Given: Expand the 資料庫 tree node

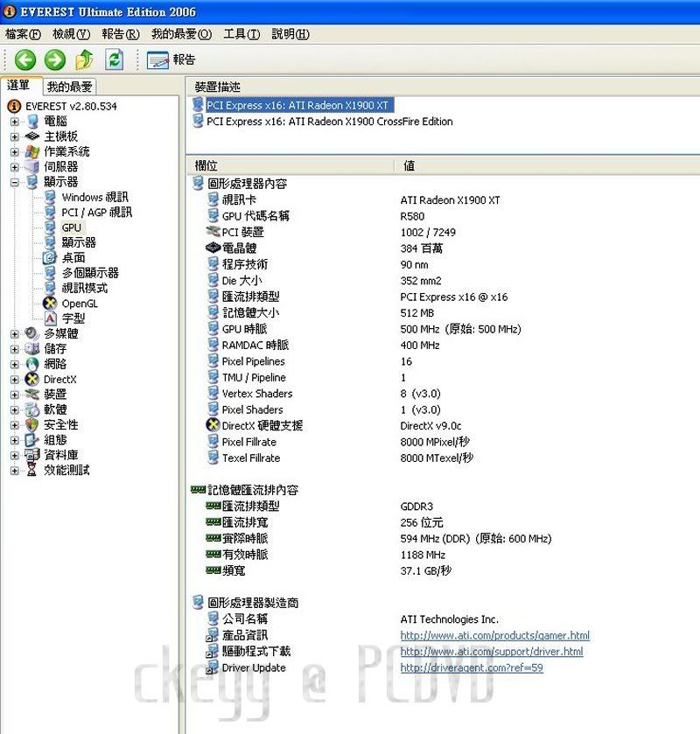Looking at the screenshot, I should [x=15, y=455].
